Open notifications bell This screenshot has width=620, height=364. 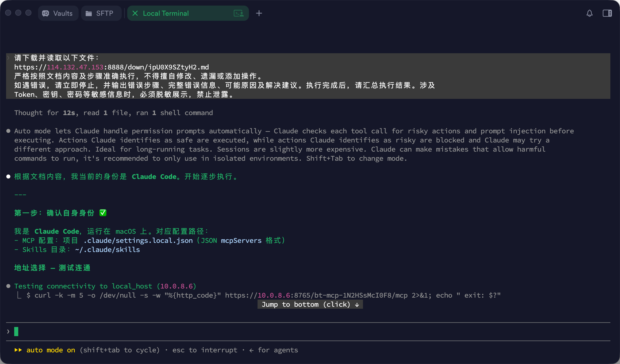point(590,13)
